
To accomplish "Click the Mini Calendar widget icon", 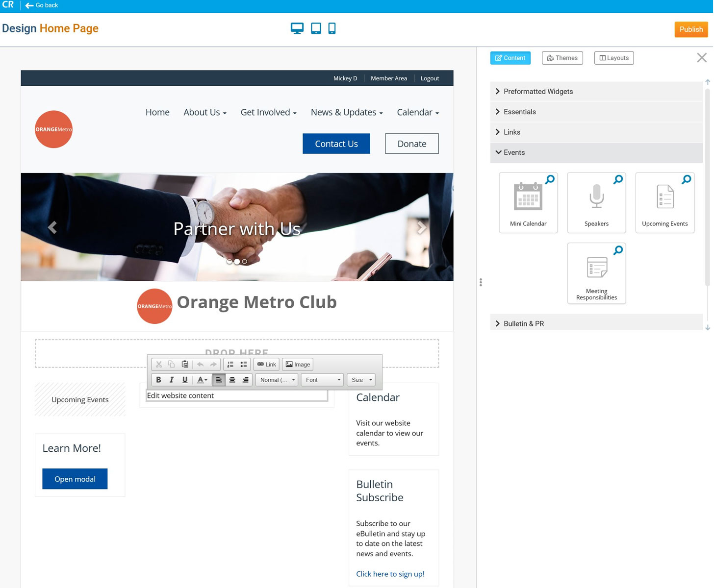I will point(528,197).
